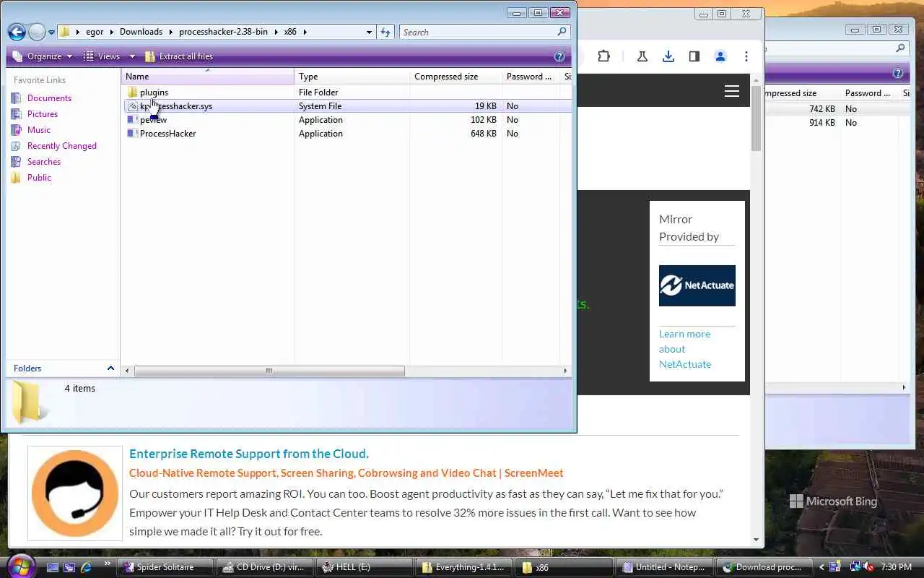Select 'egor' in the address breadcrumb
Viewport: 924px width, 578px height.
pyautogui.click(x=95, y=32)
